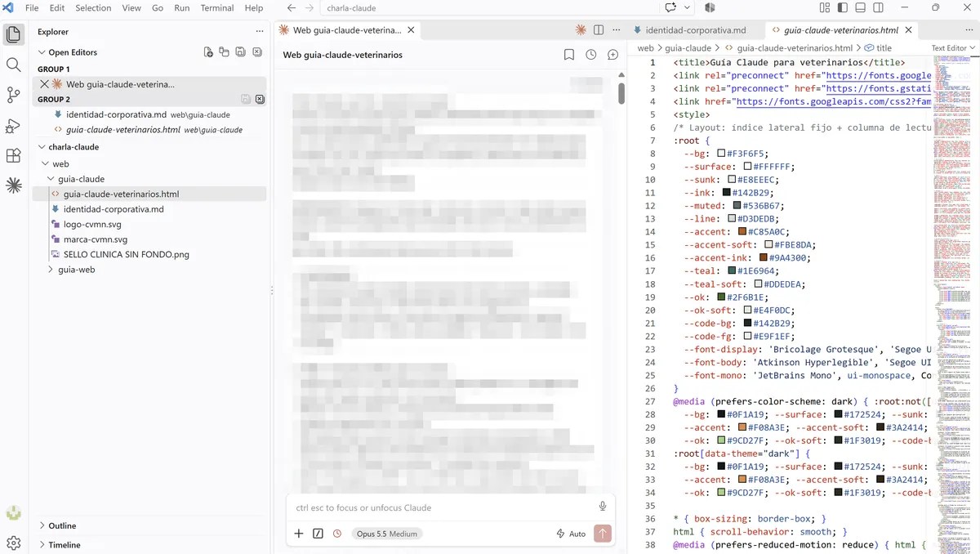Click the title breadcrumb symbol
The height and width of the screenshot is (554, 980).
[x=878, y=48]
